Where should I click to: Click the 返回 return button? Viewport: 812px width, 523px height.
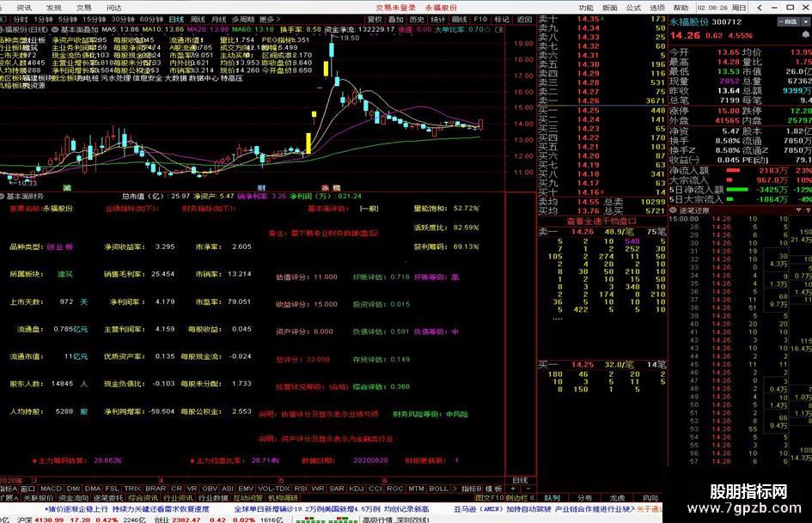tap(524, 19)
